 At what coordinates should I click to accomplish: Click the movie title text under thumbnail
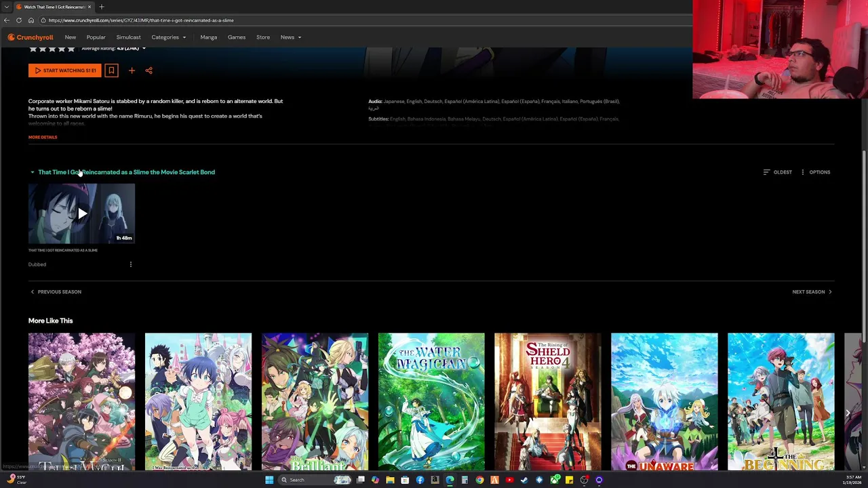click(63, 250)
